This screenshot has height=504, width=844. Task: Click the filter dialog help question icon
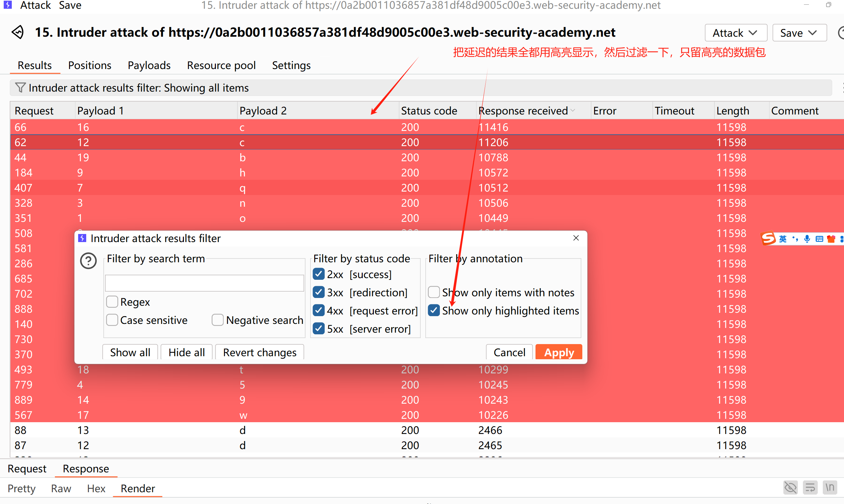tap(88, 261)
